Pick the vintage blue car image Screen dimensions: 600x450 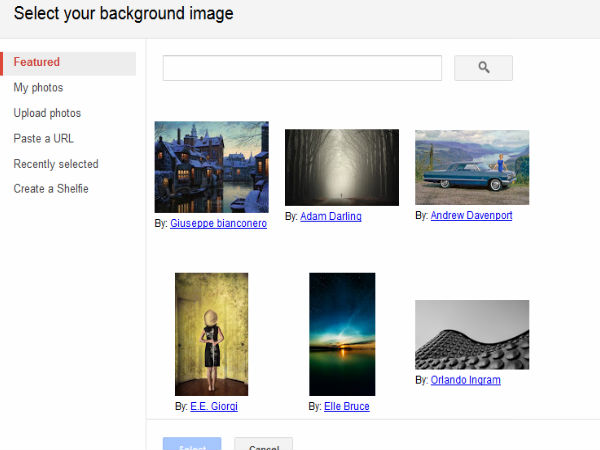pyautogui.click(x=472, y=167)
